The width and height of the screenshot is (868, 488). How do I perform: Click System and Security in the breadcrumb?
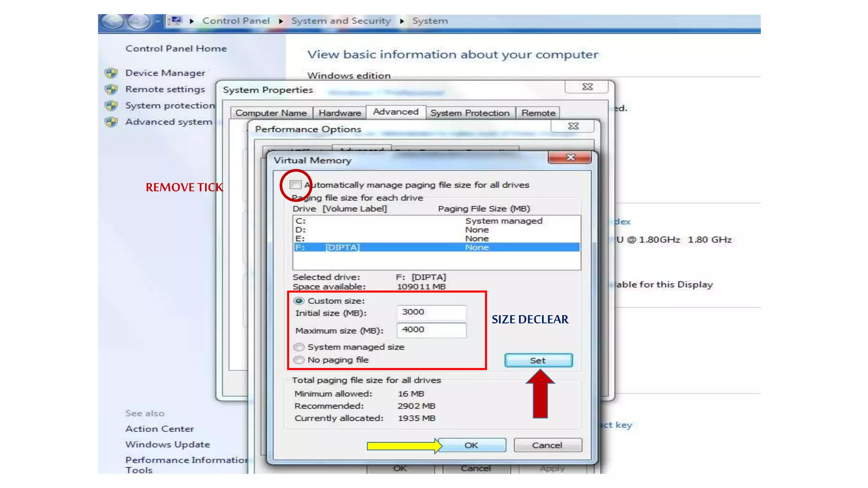tap(341, 21)
